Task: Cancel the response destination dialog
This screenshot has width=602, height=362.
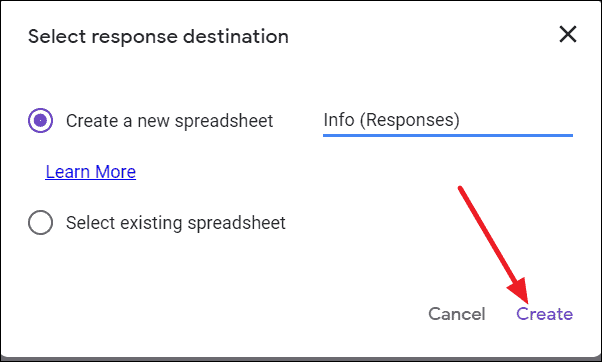Action: point(456,314)
